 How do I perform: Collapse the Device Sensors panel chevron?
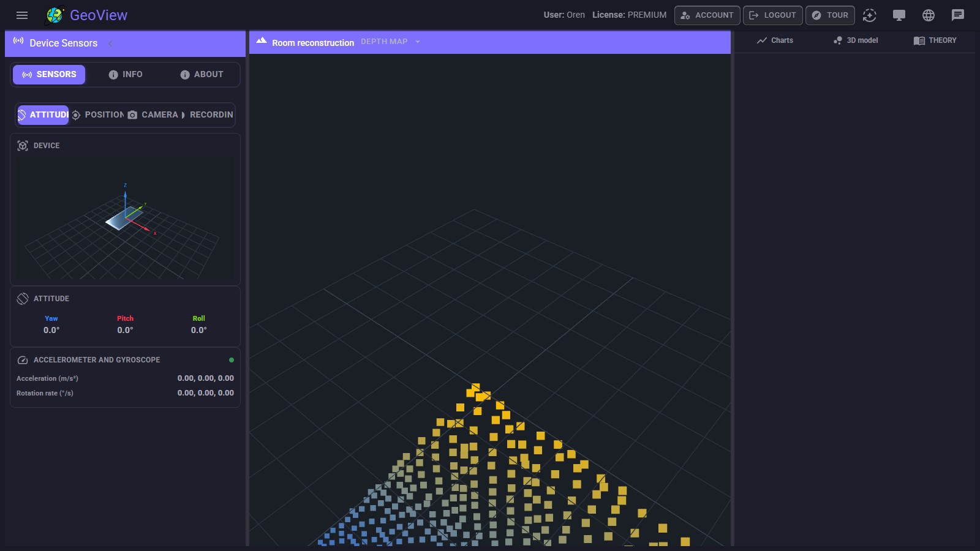coord(110,43)
